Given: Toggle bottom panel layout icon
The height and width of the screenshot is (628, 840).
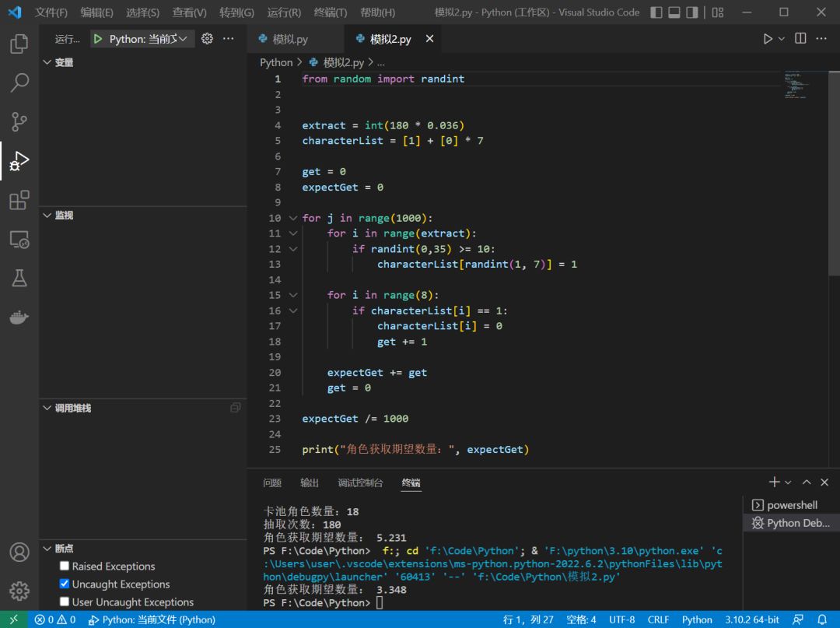Looking at the screenshot, I should point(674,12).
